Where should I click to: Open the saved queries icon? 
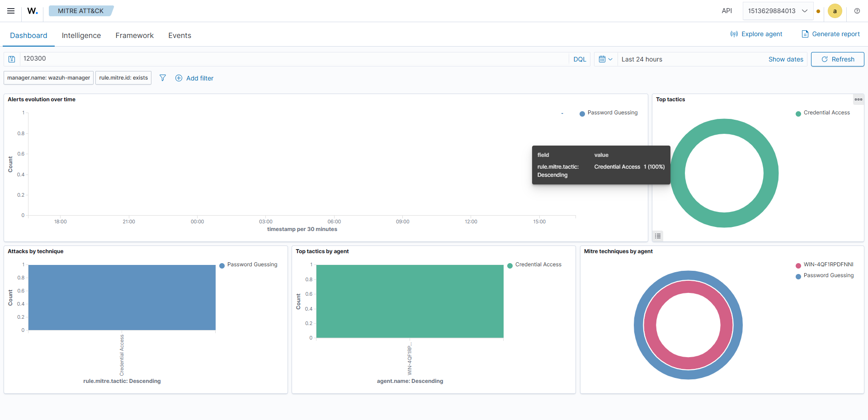click(x=12, y=59)
